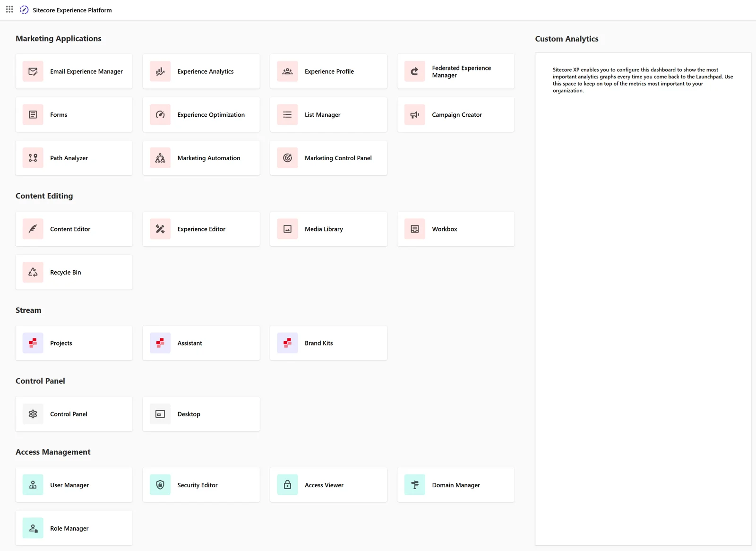This screenshot has width=756, height=551.
Task: Open Brand Kits icon
Action: click(x=287, y=343)
